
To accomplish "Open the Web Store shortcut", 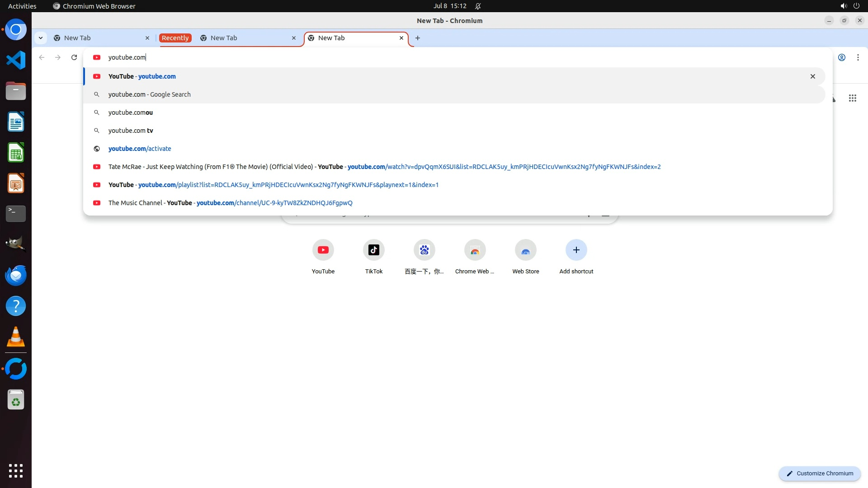I will coord(525,250).
